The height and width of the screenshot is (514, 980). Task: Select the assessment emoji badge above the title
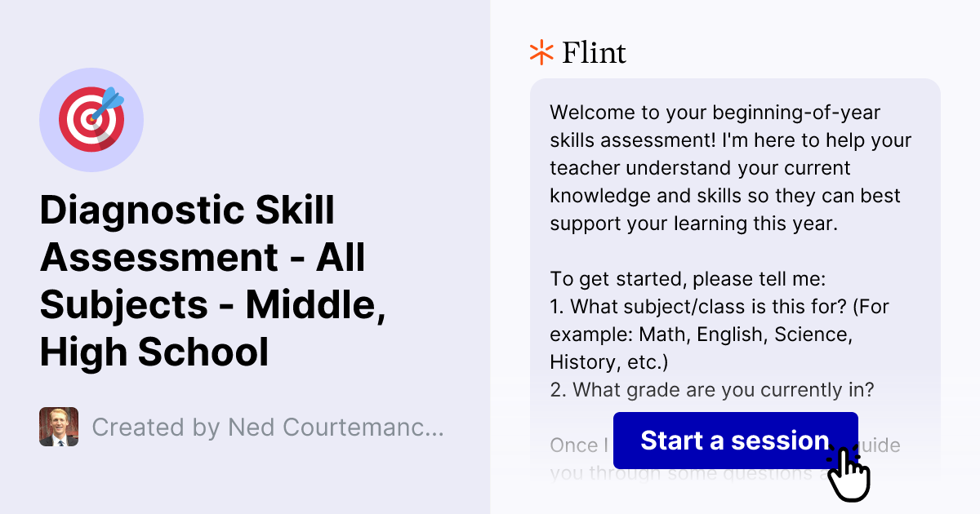91,120
